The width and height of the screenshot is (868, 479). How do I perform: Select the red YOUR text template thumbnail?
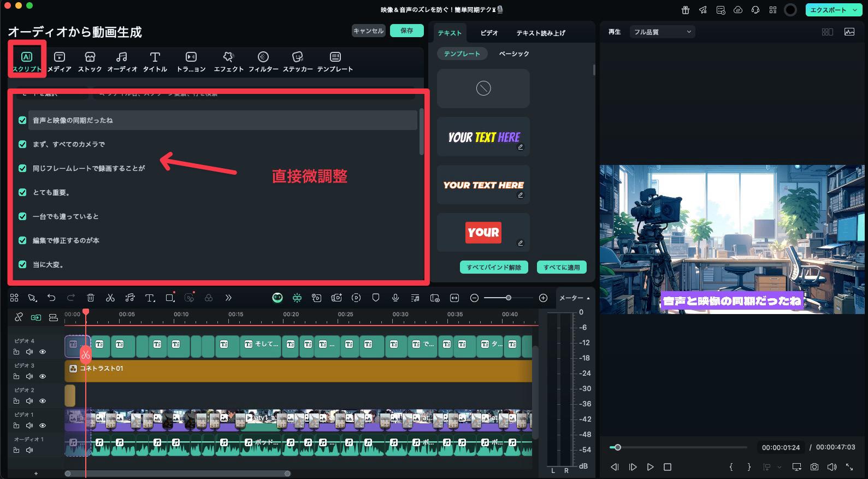click(x=483, y=232)
